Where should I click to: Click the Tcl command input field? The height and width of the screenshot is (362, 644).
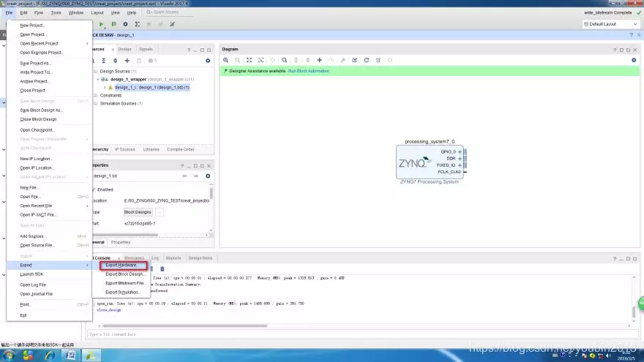(x=363, y=334)
